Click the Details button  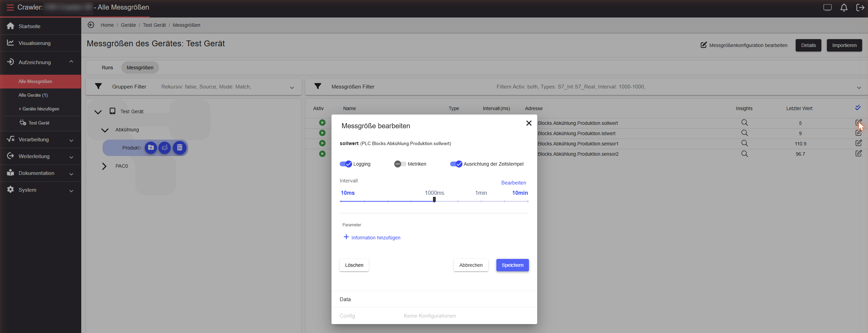point(808,45)
